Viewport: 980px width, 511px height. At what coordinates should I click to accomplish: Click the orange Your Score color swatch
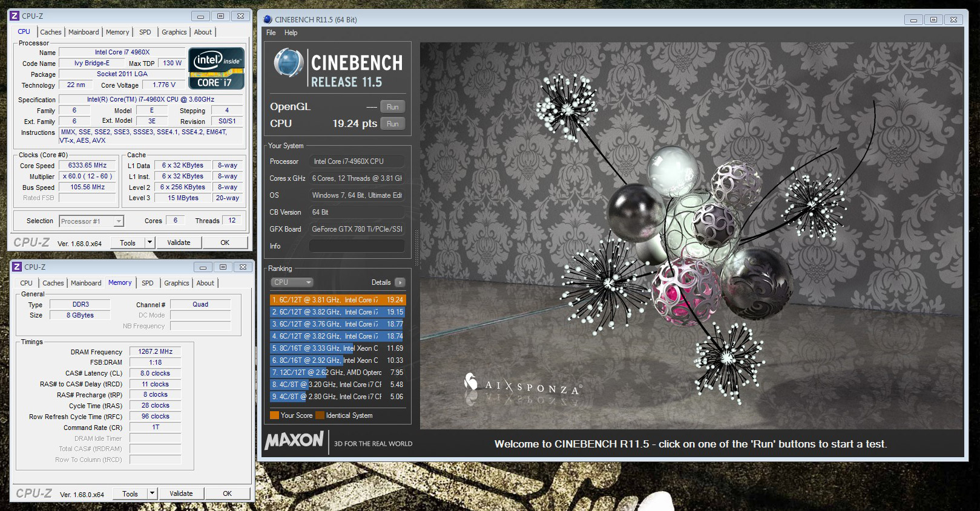coord(274,415)
